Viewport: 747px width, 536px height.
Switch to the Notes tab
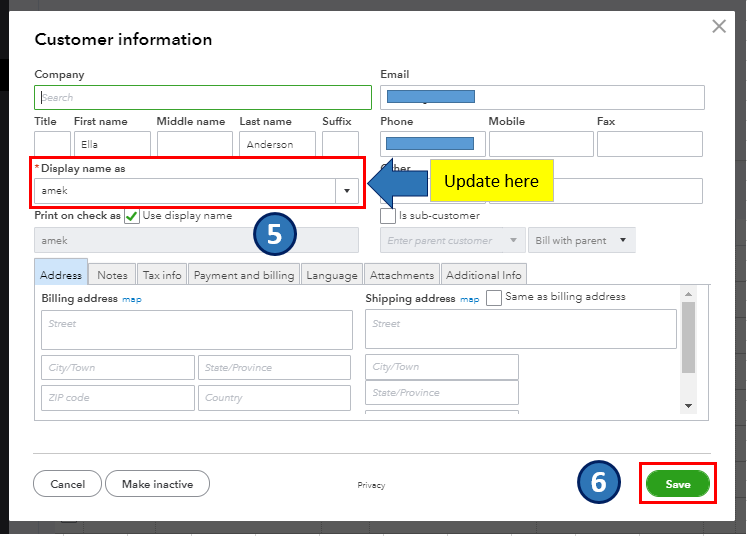(x=112, y=275)
